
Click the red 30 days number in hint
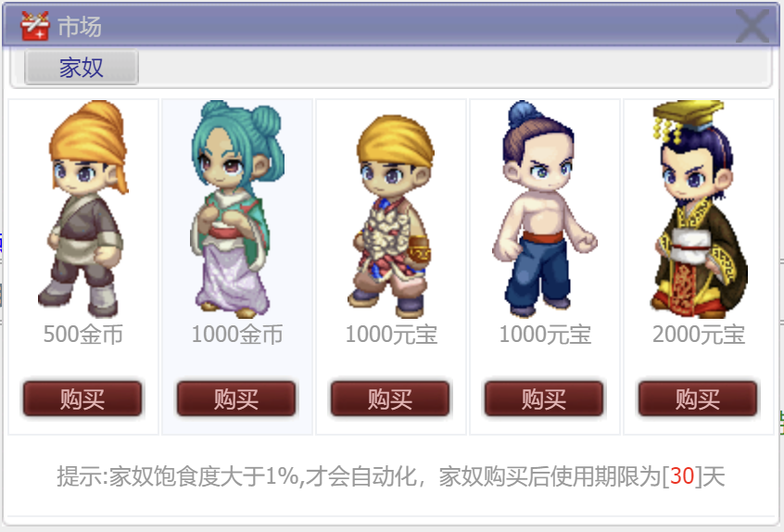coord(682,475)
